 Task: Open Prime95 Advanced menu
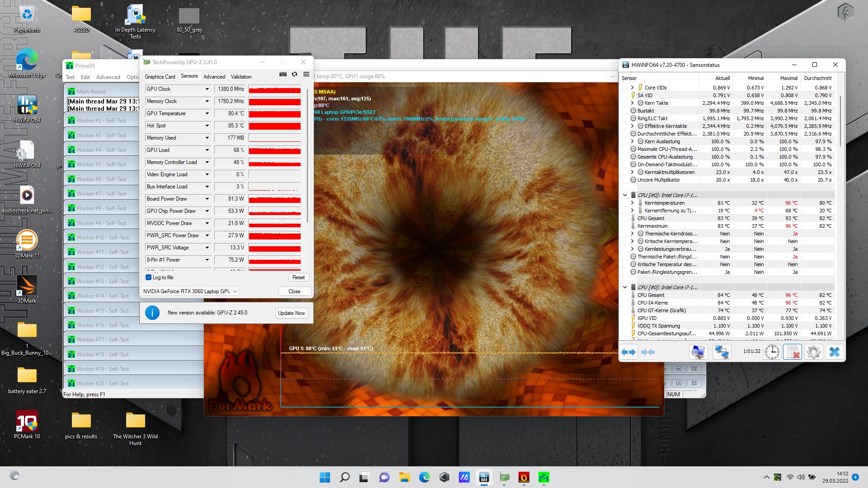[108, 77]
